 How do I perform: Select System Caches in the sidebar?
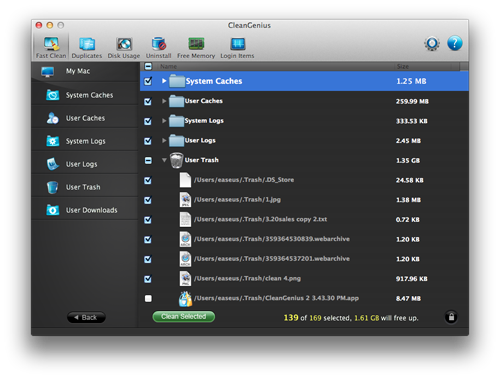pyautogui.click(x=85, y=95)
